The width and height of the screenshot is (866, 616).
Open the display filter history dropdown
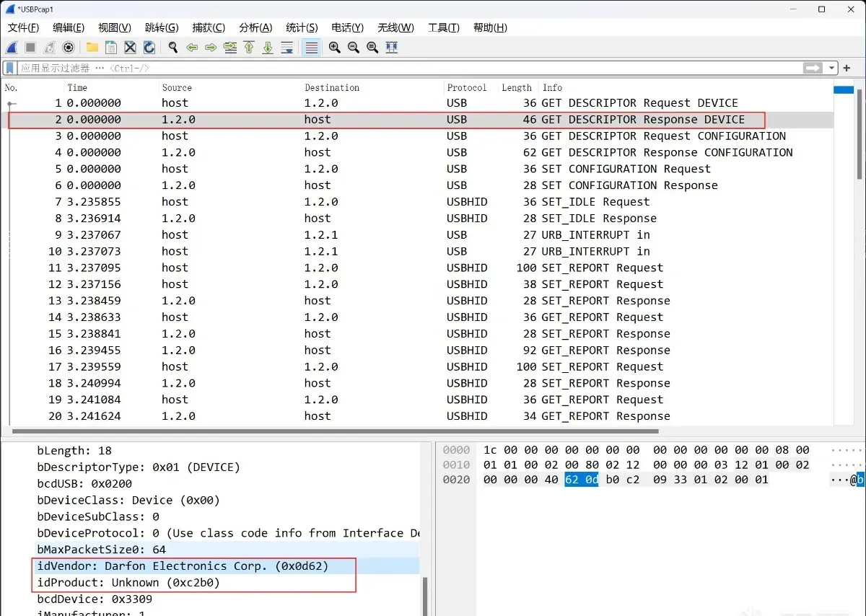pyautogui.click(x=832, y=68)
